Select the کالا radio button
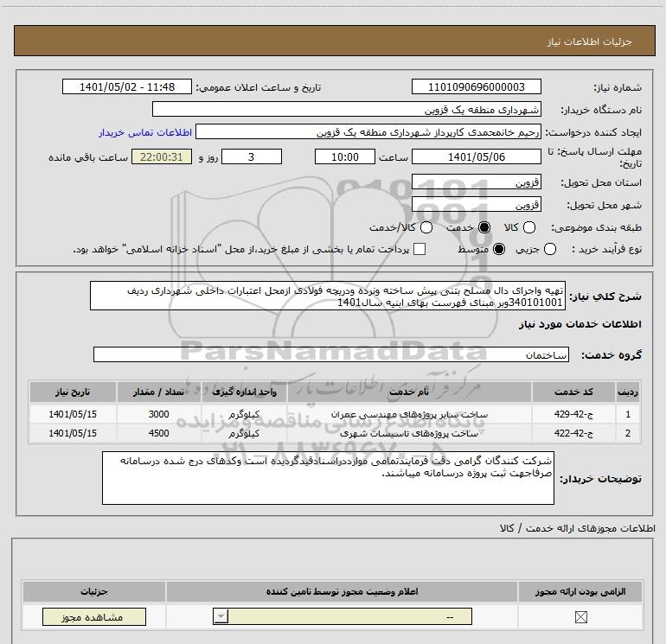The width and height of the screenshot is (666, 644). tap(529, 227)
